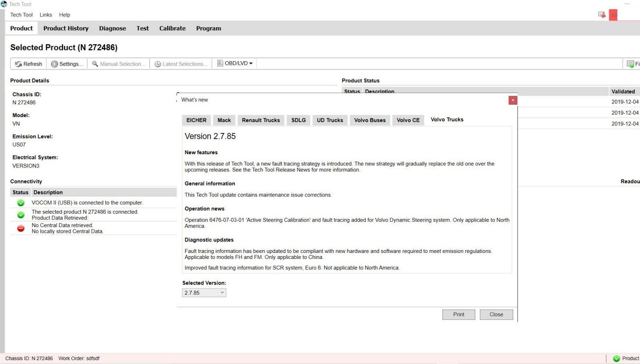Viewport: 640px width, 364px height.
Task: Click the Refresh icon in the toolbar
Action: [18, 64]
